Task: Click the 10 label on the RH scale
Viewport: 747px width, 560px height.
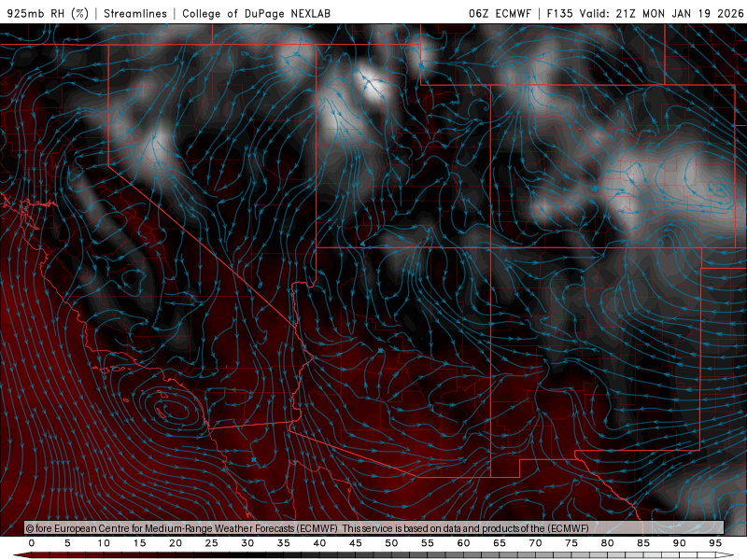Action: click(x=104, y=543)
